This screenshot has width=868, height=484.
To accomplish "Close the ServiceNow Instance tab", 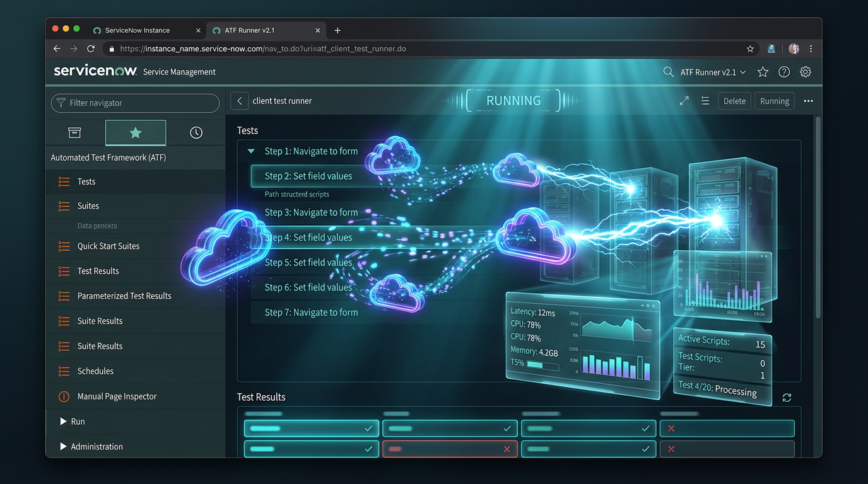I will coord(198,30).
